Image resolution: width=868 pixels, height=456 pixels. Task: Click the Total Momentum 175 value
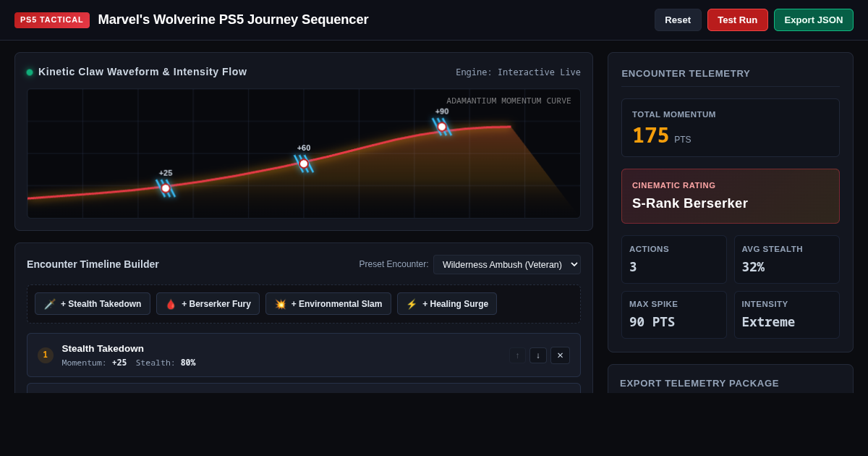651,135
